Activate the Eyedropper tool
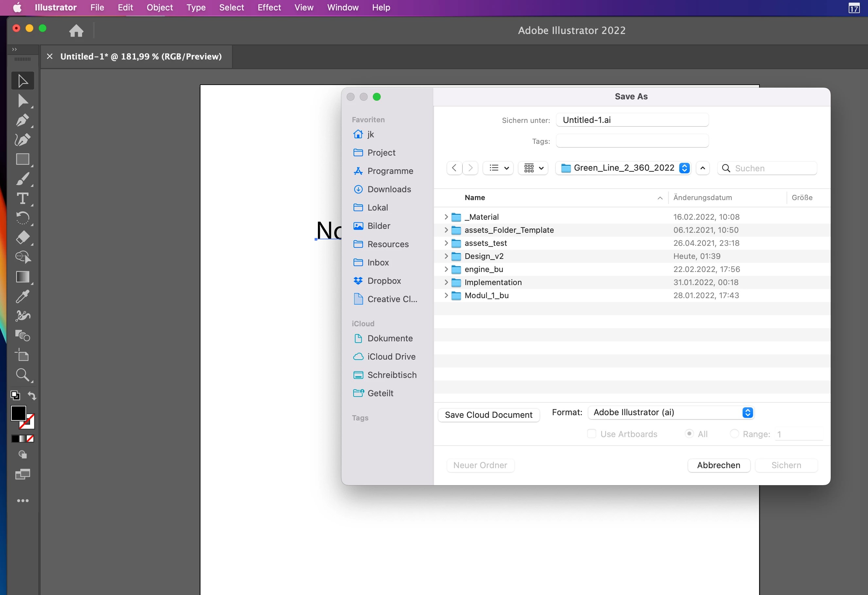 (x=23, y=297)
